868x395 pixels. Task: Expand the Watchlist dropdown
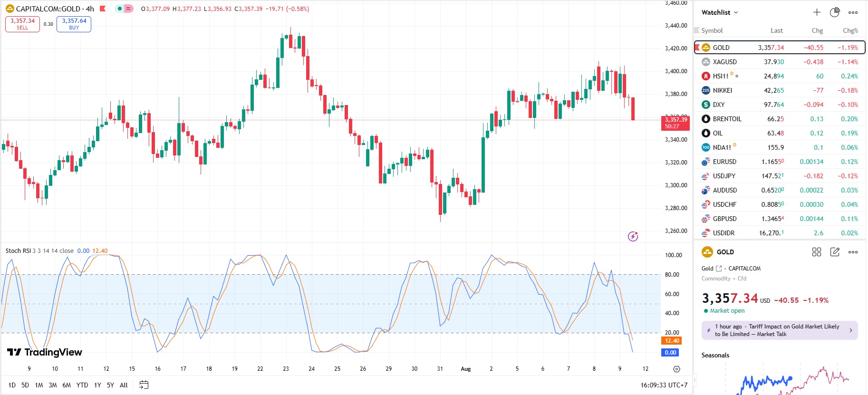720,12
